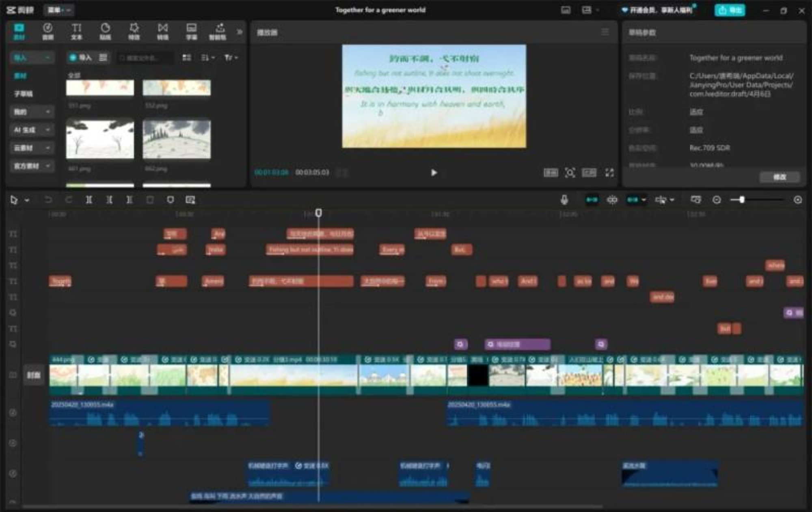Open the Text (文本) tab

76,31
